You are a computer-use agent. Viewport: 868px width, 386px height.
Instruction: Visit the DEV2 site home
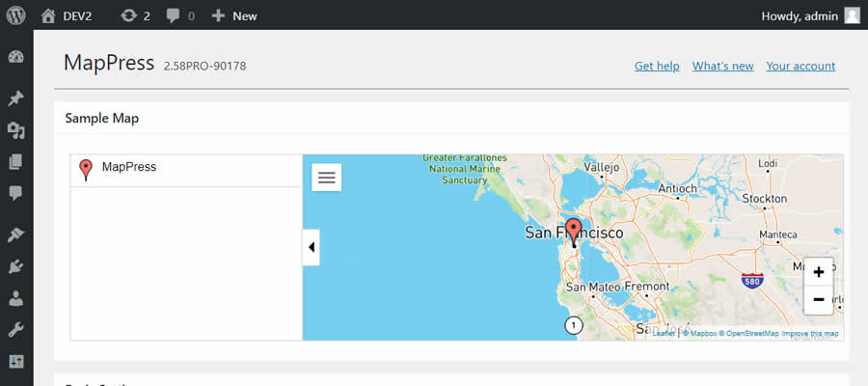(x=67, y=16)
